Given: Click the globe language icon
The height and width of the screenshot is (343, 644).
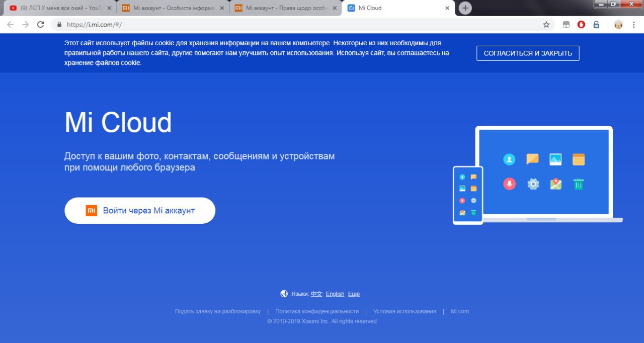Looking at the screenshot, I should (284, 294).
